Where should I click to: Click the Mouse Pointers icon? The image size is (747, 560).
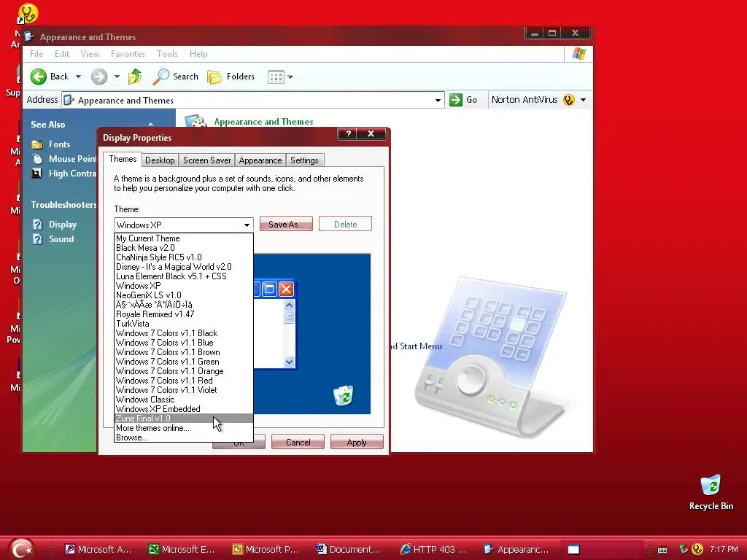click(x=37, y=159)
